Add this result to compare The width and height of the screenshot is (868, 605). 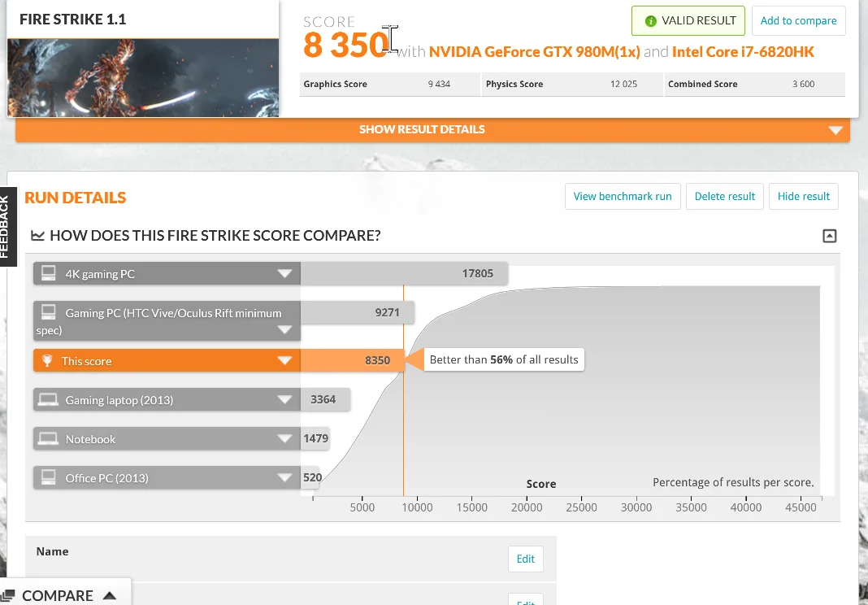[798, 21]
